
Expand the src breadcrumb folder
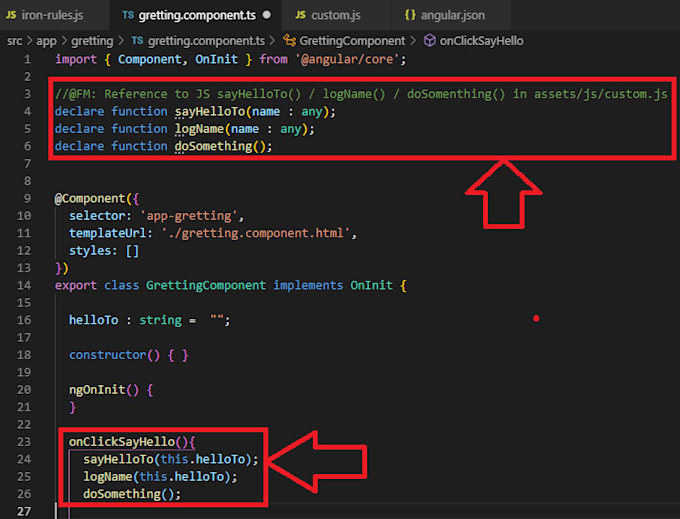point(14,41)
